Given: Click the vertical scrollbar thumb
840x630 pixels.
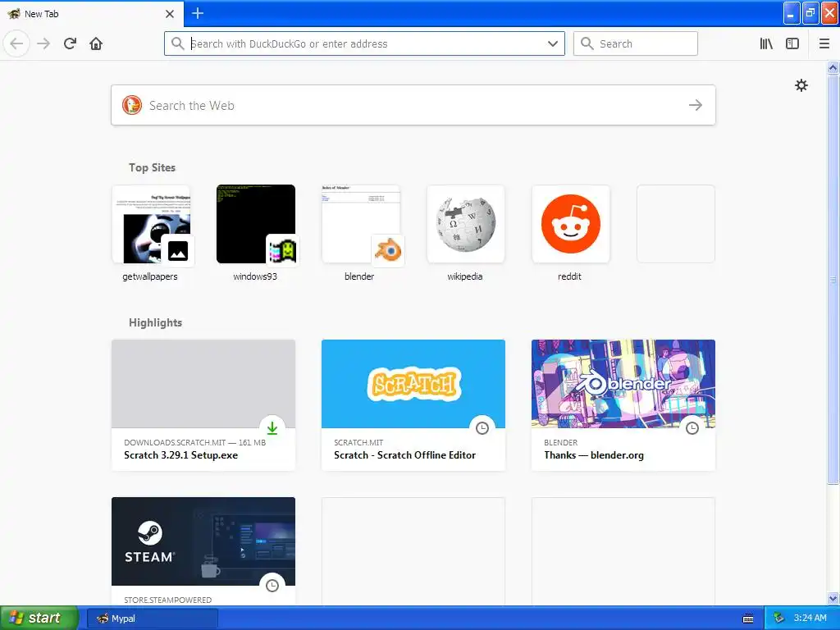Looking at the screenshot, I should 833,279.
